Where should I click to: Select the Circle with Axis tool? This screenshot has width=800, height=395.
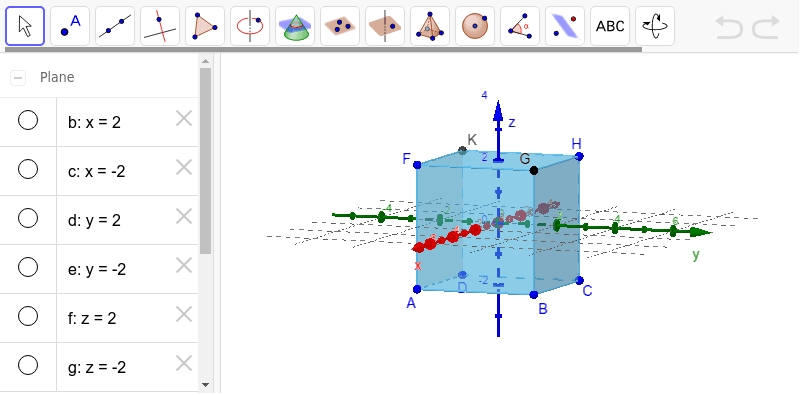click(x=249, y=26)
